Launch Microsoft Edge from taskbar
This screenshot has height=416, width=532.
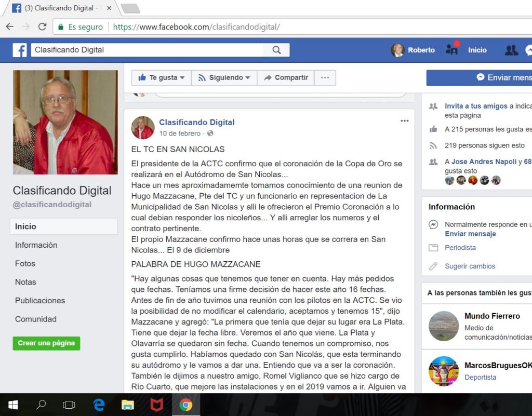tap(99, 405)
